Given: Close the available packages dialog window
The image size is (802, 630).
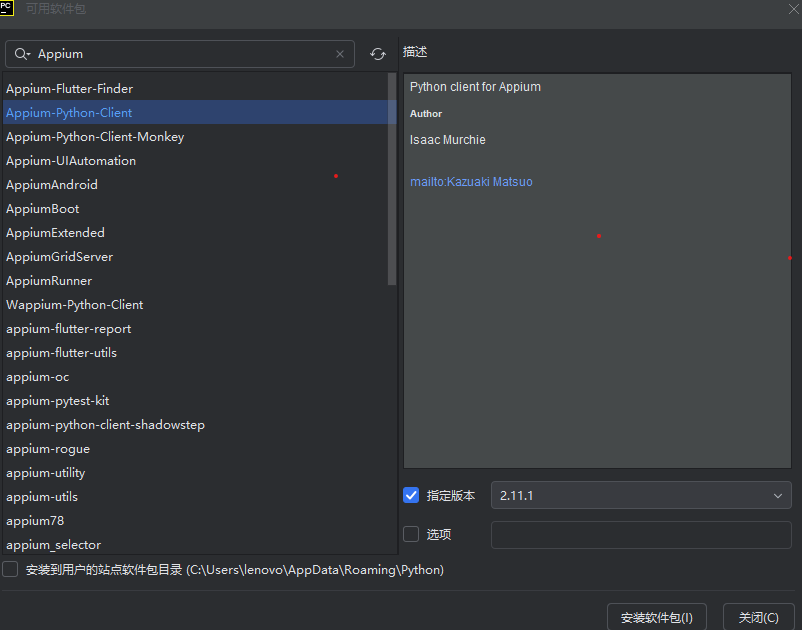Looking at the screenshot, I should 793,9.
